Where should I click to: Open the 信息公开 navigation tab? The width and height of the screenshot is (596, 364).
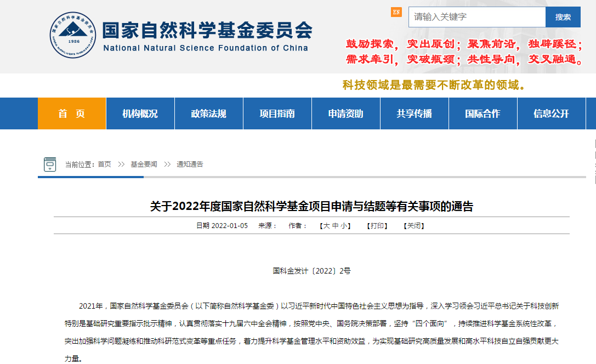point(551,113)
